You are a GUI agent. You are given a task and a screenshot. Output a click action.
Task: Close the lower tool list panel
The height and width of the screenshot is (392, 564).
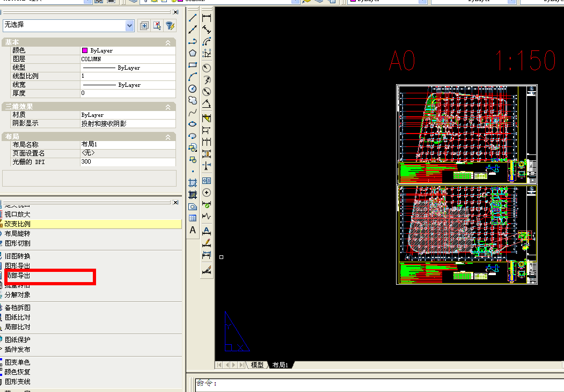(175, 202)
